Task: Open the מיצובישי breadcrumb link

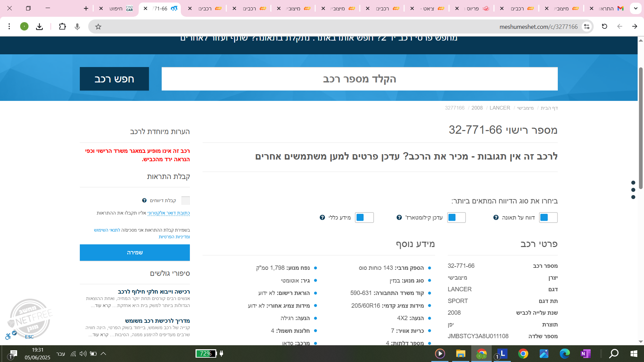Action: coord(525,108)
